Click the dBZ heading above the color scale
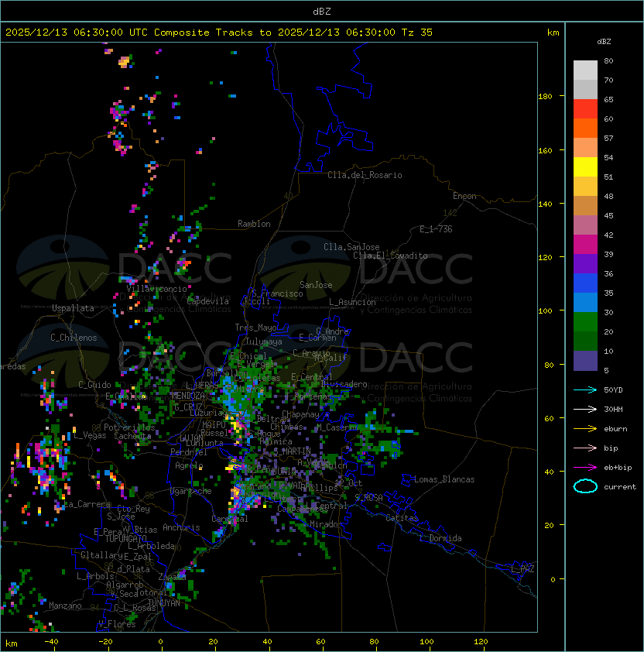The image size is (644, 652). [604, 42]
